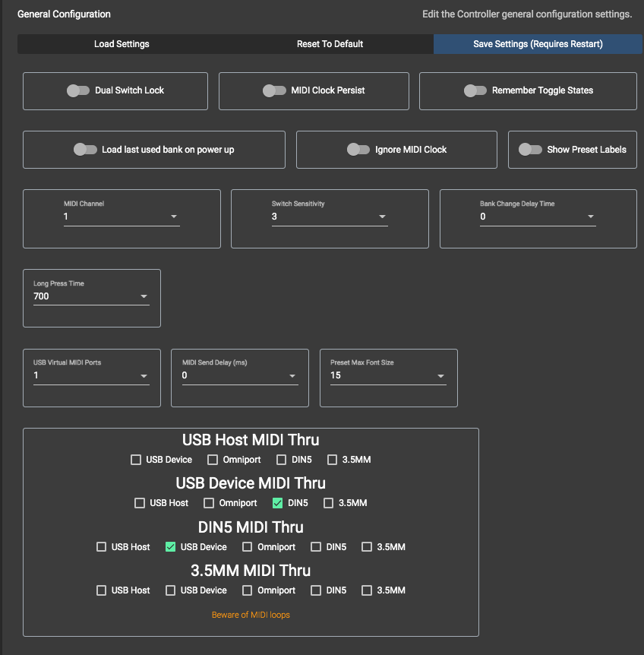Open Bank Change Delay Time dropdown
This screenshot has height=655, width=644.
coord(538,217)
